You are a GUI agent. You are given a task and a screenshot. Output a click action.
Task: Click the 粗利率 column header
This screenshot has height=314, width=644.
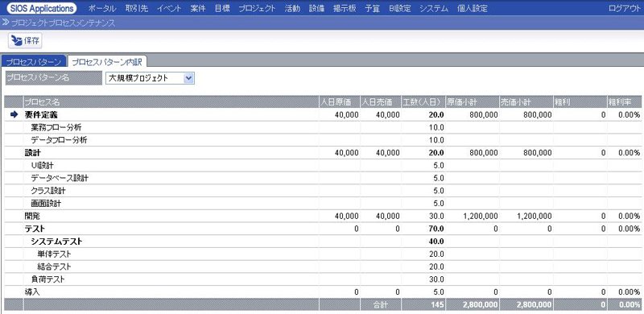625,101
